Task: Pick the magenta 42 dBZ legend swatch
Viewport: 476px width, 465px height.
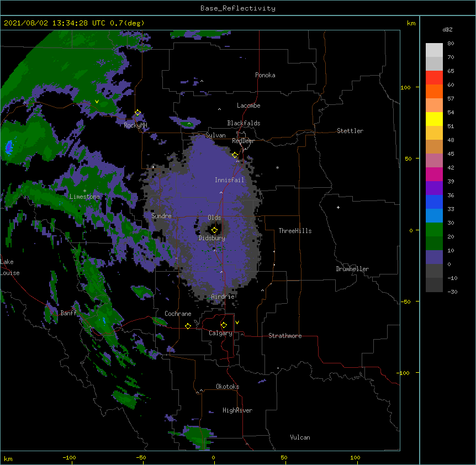Action: (x=434, y=174)
